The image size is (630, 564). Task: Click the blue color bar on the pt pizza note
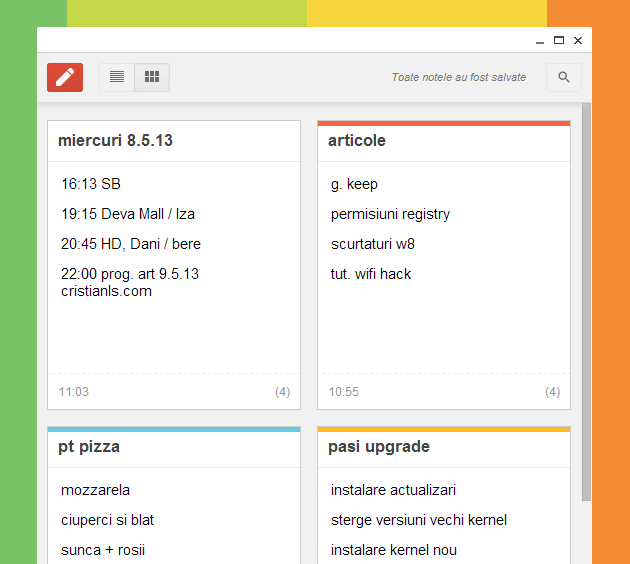point(174,430)
